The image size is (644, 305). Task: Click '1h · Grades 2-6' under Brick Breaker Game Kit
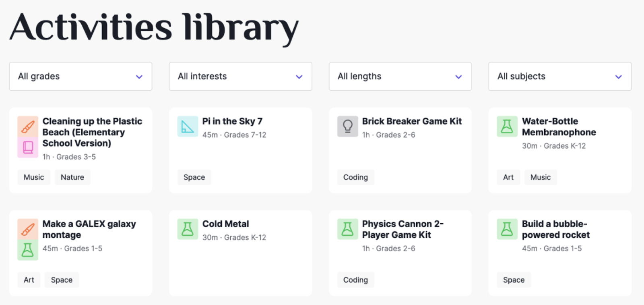(x=389, y=135)
